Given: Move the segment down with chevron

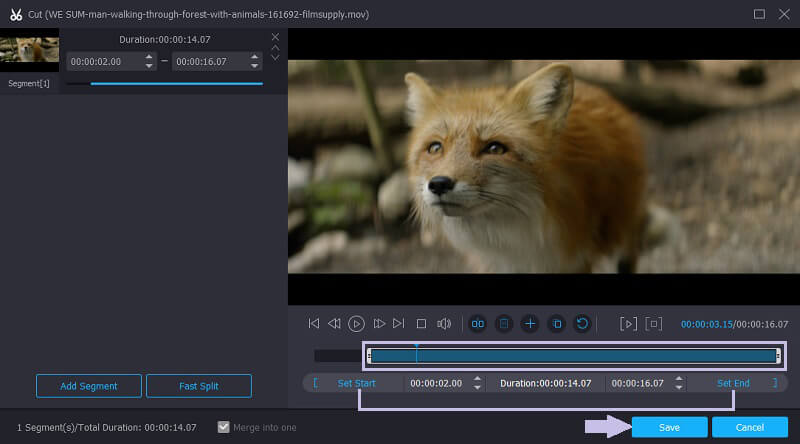Looking at the screenshot, I should [x=275, y=58].
